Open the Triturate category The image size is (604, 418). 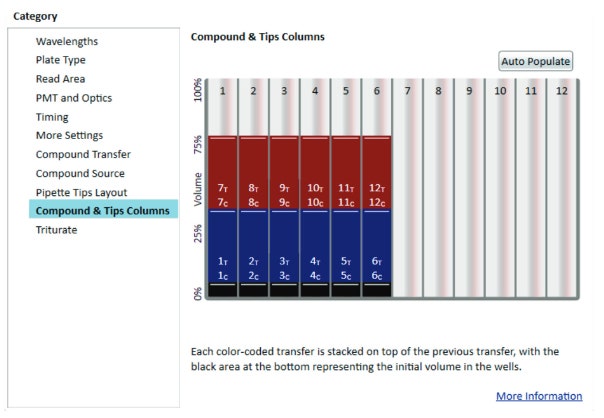point(56,230)
